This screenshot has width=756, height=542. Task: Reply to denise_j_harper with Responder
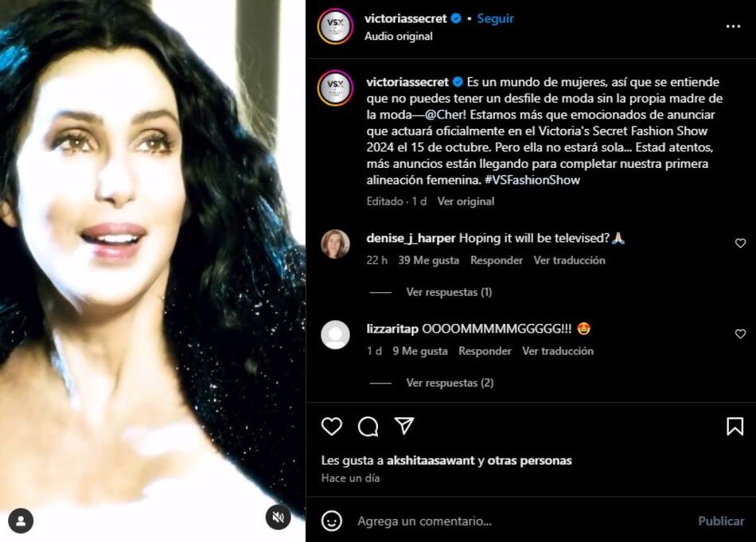click(497, 260)
